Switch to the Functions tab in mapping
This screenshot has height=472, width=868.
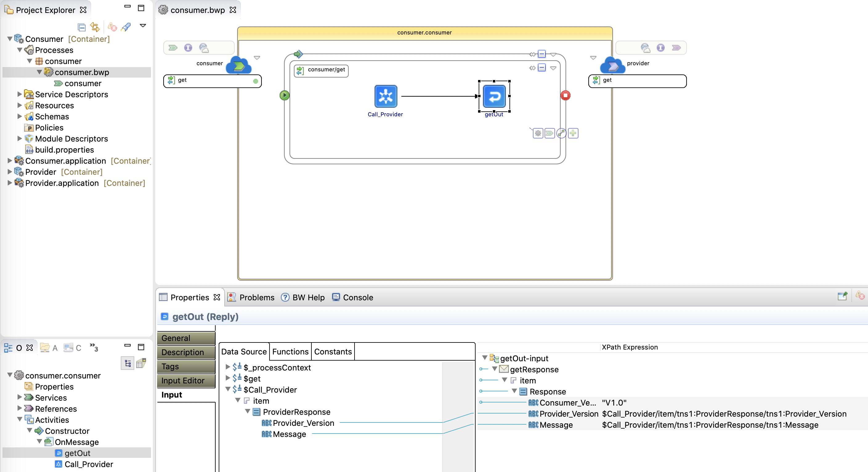pos(290,352)
